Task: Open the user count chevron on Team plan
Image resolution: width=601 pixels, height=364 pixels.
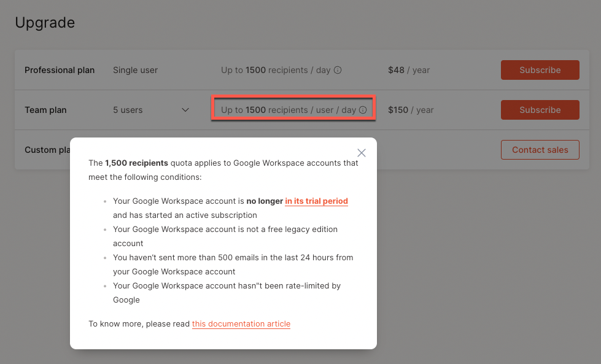Action: 185,110
